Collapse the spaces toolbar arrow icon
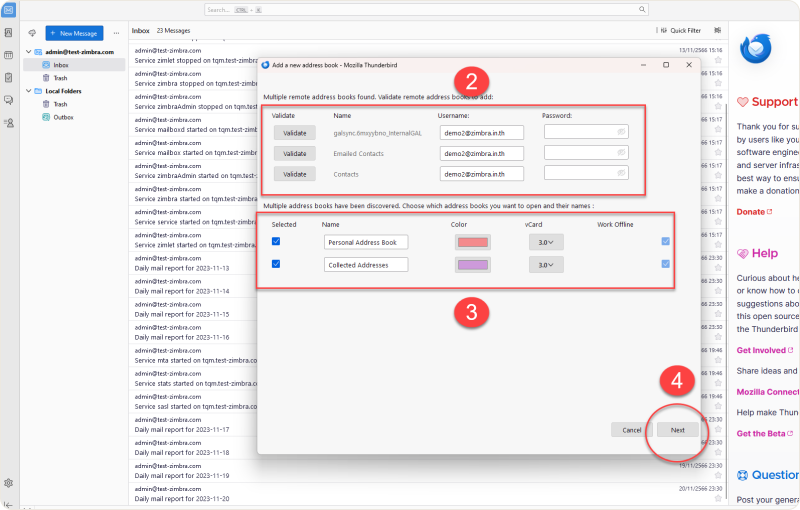This screenshot has height=510, width=800. click(x=9, y=504)
